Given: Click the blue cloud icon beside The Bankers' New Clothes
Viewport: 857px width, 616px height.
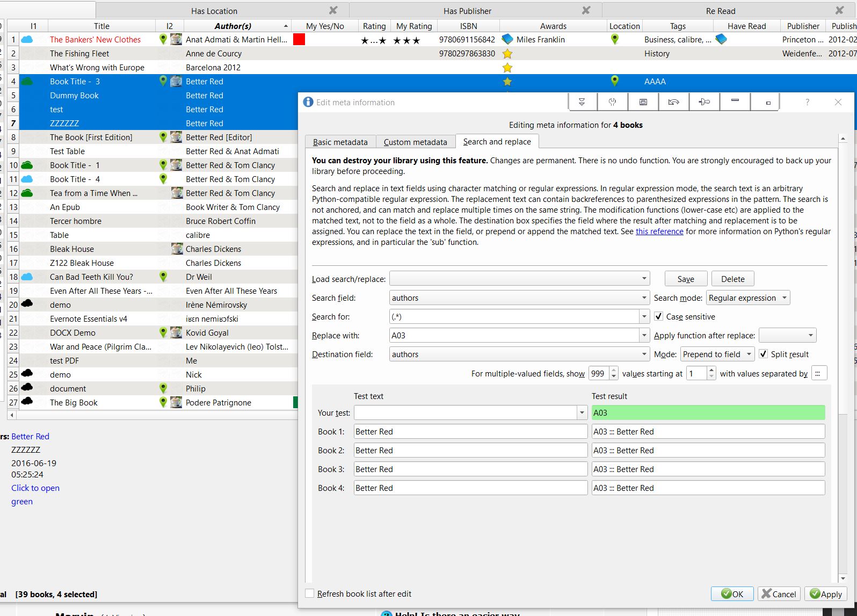Looking at the screenshot, I should pos(26,40).
